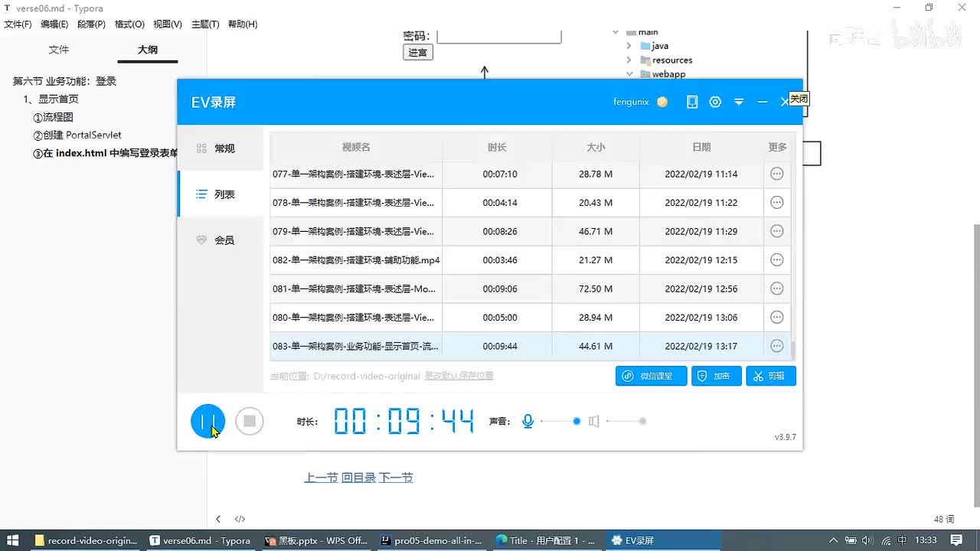The height and width of the screenshot is (551, 980).
Task: Jump to outline item 1、显示首页
Action: pyautogui.click(x=51, y=99)
